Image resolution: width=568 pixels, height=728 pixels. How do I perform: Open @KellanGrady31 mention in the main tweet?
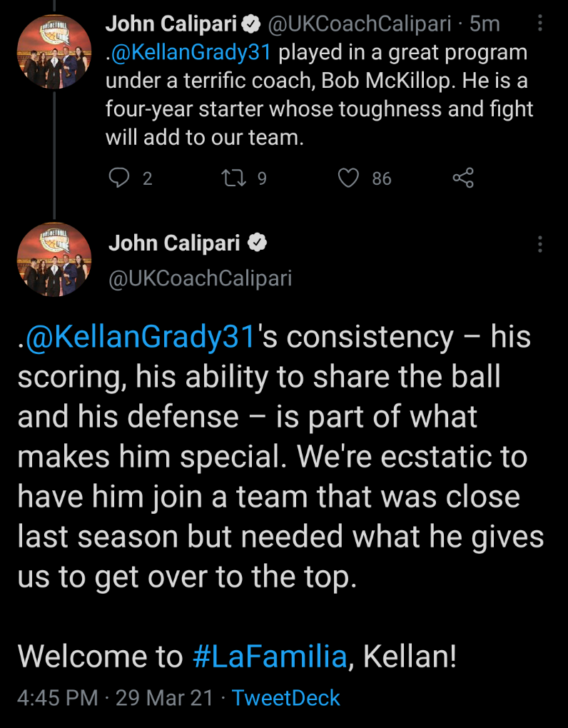pyautogui.click(x=140, y=337)
